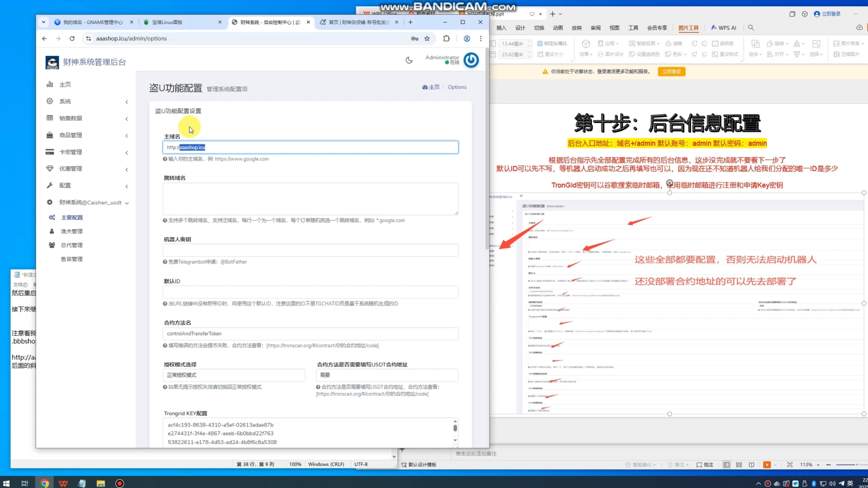This screenshot has height=488, width=868.
Task: Open 总代管理 sidebar item
Action: (x=71, y=245)
